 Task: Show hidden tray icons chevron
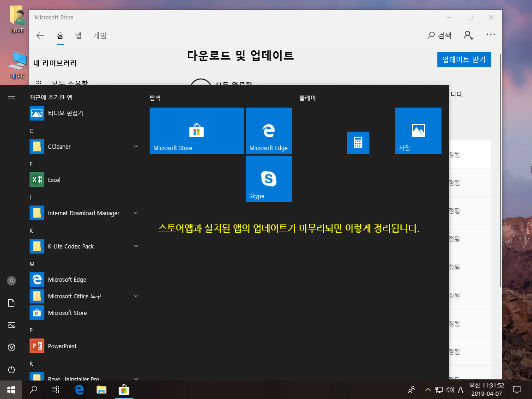(x=428, y=390)
